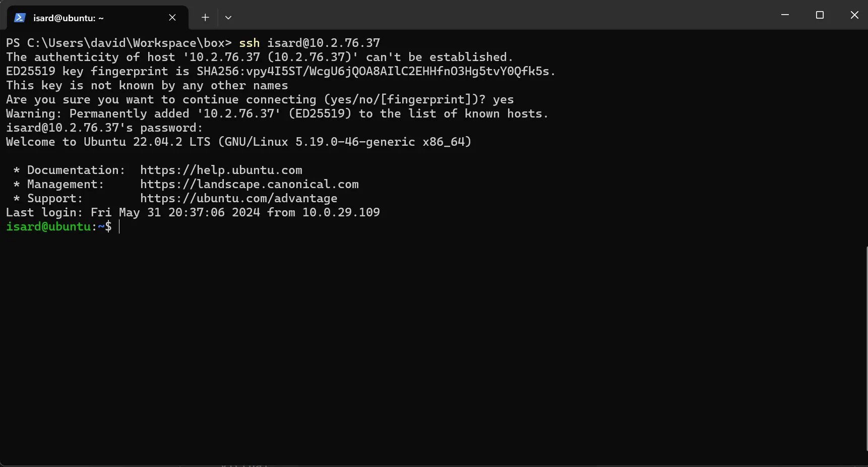Maximize the terminal window
This screenshot has width=868, height=467.
pos(820,15)
